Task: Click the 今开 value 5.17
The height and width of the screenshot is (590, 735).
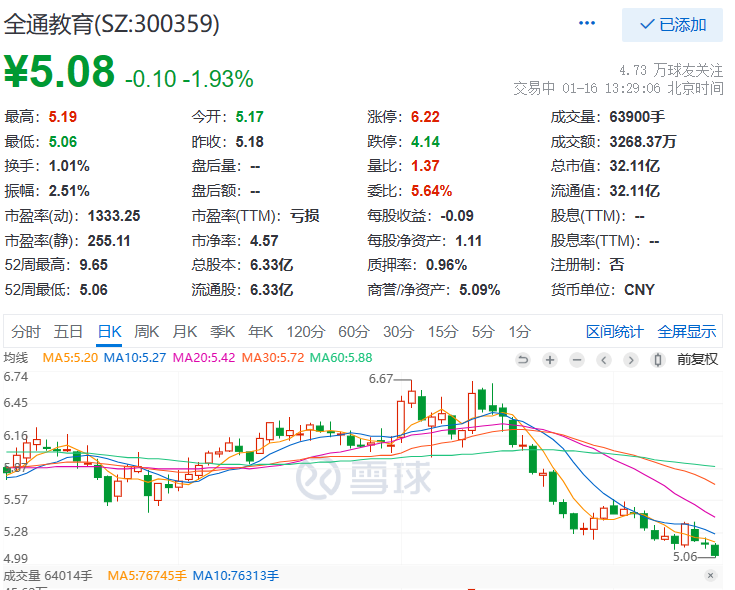Action: coord(250,117)
